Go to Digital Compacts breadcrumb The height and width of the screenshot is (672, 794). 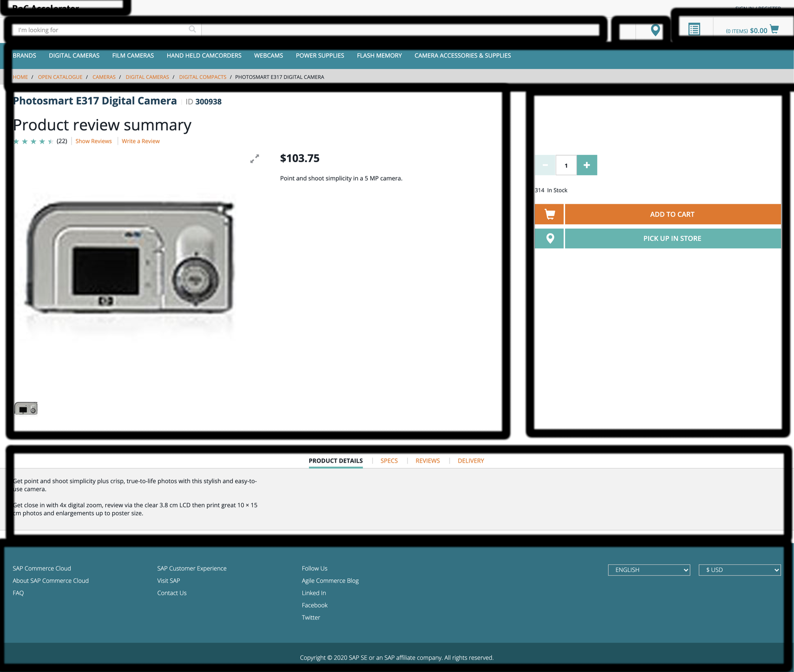(202, 77)
